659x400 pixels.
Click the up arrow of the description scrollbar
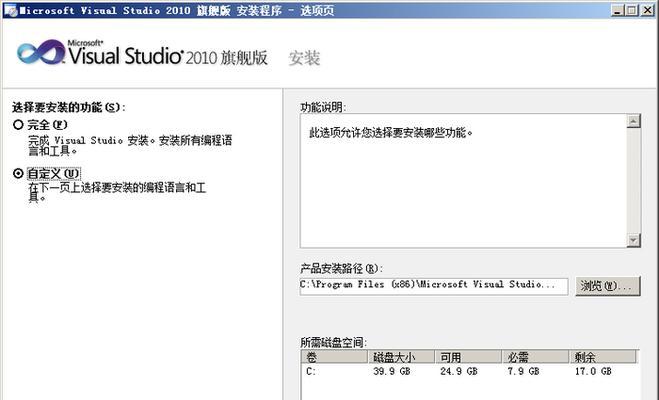[x=633, y=121]
